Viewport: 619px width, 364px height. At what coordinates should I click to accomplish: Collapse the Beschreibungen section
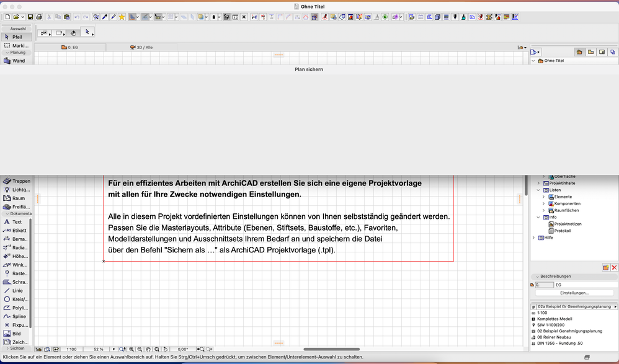click(537, 277)
